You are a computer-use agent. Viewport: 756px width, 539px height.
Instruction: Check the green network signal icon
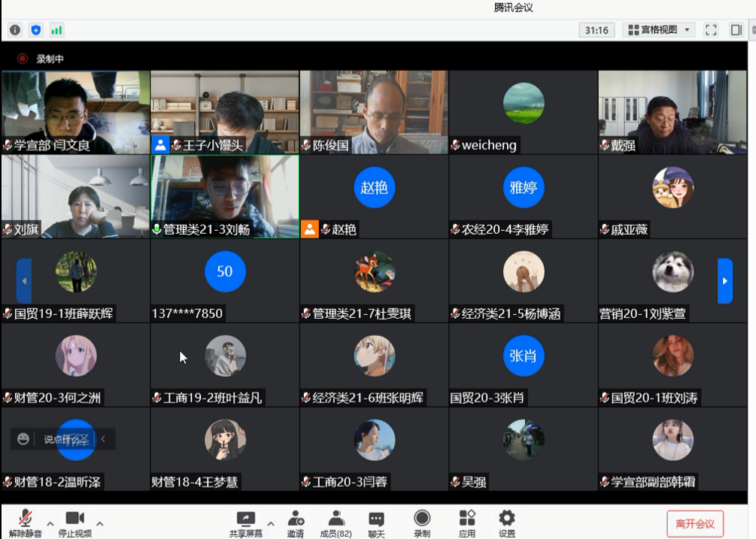tap(56, 30)
